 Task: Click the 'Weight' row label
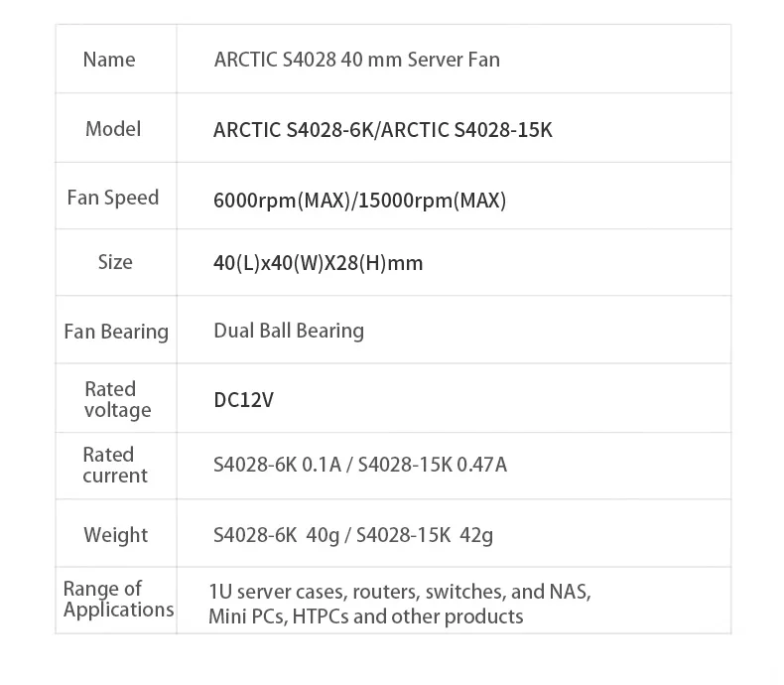pos(116,535)
